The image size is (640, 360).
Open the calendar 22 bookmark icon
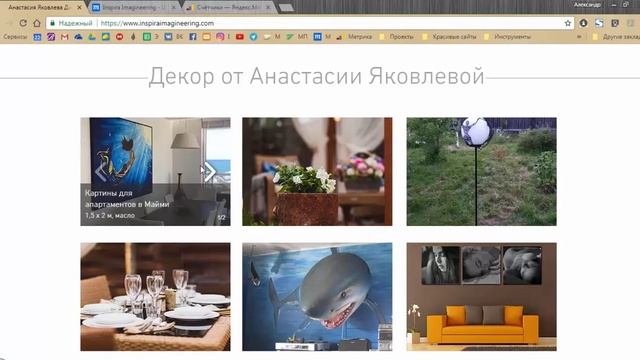(x=37, y=37)
